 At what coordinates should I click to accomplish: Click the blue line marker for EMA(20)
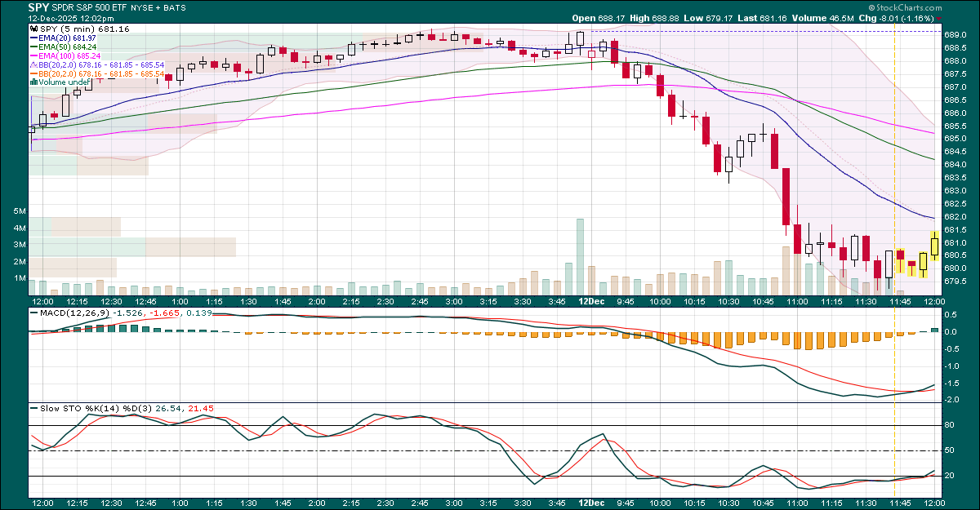33,38
